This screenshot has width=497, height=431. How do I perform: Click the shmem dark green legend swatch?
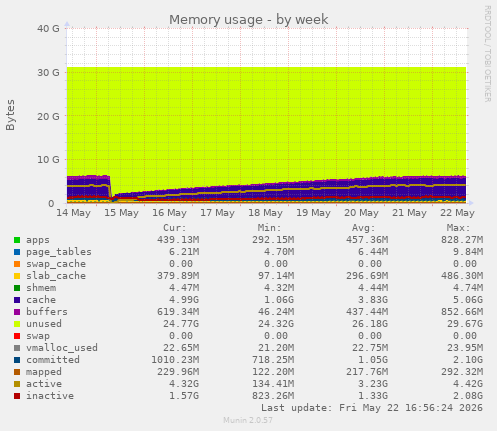17,288
